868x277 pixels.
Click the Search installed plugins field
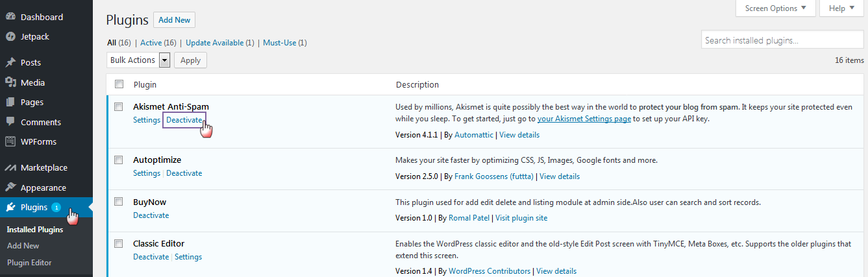[782, 40]
